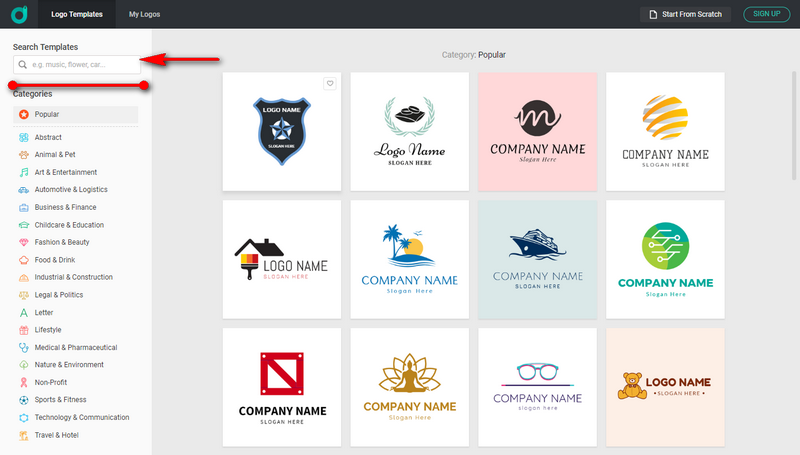Choose the Automotive & Logistics car icon
Screen dimensions: 800x455
click(x=23, y=189)
